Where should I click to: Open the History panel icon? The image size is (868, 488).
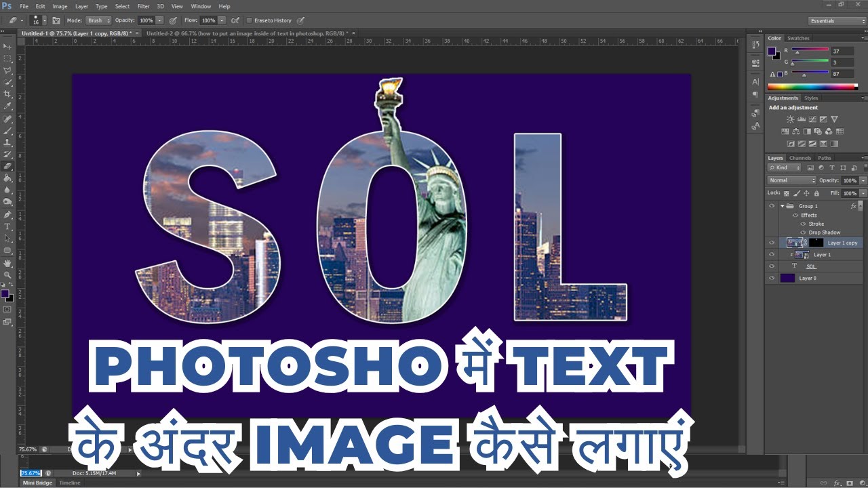point(756,45)
